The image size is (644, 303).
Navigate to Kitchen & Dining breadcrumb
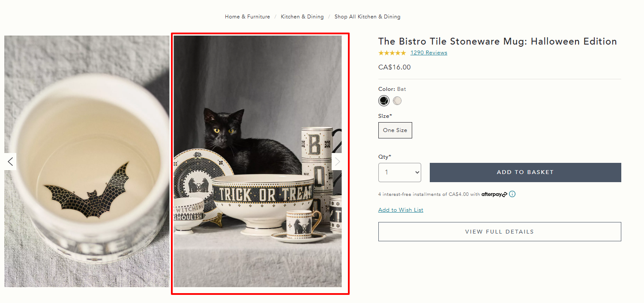pos(302,16)
